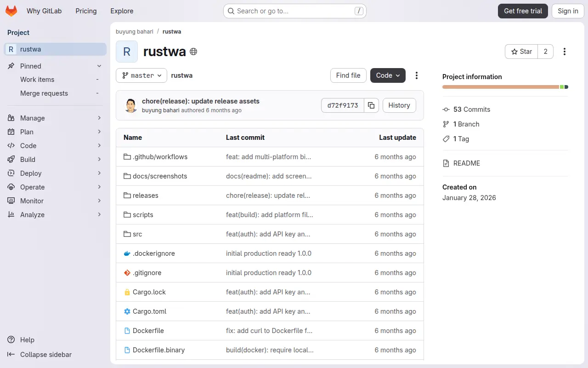Expand the Monitor sidebar menu
Screen dimensions: 588x368
click(55, 201)
